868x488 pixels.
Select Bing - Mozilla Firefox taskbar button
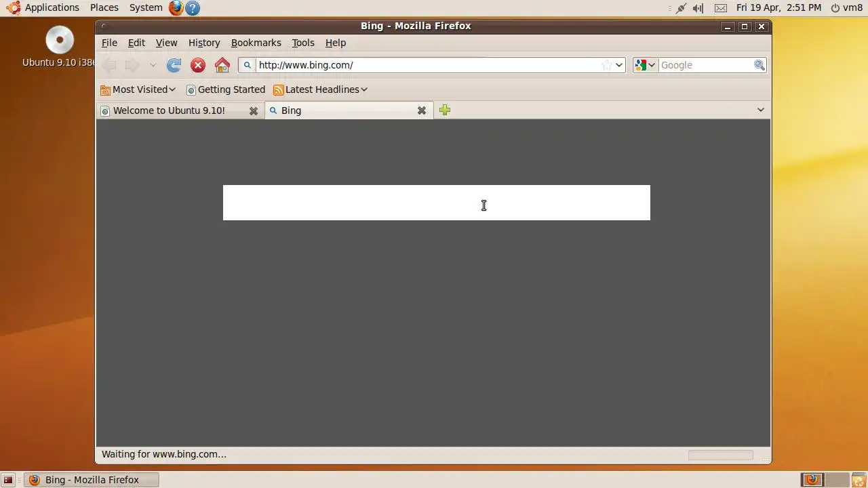pyautogui.click(x=92, y=480)
